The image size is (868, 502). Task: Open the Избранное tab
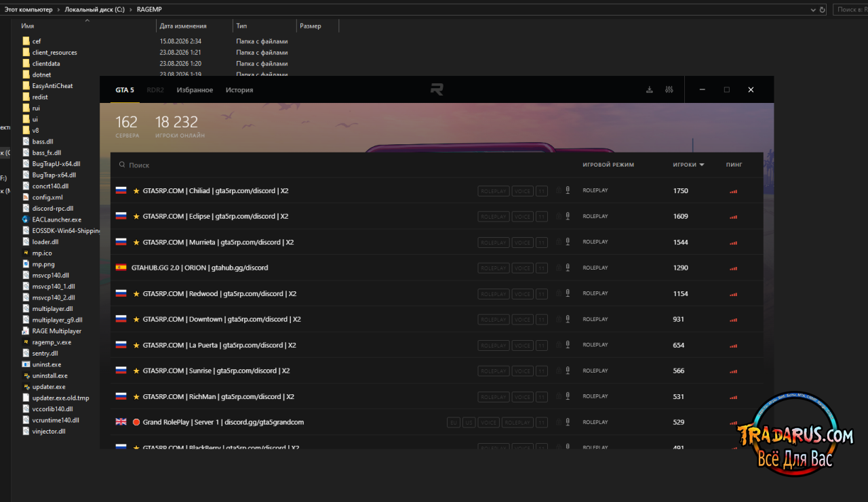pyautogui.click(x=195, y=90)
